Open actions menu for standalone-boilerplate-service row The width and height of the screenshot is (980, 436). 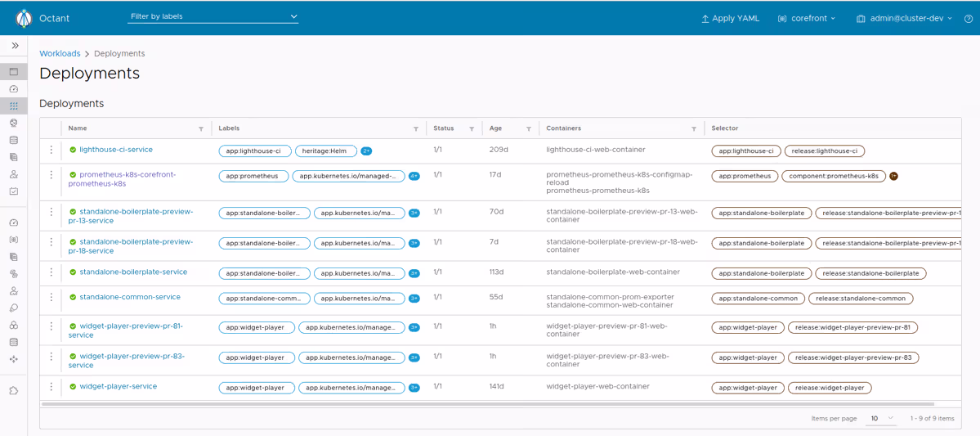(x=51, y=272)
